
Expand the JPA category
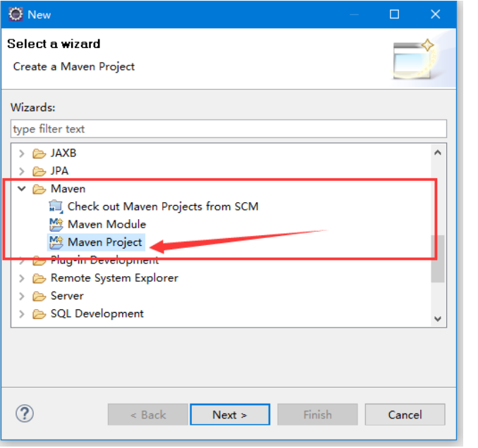pos(21,171)
